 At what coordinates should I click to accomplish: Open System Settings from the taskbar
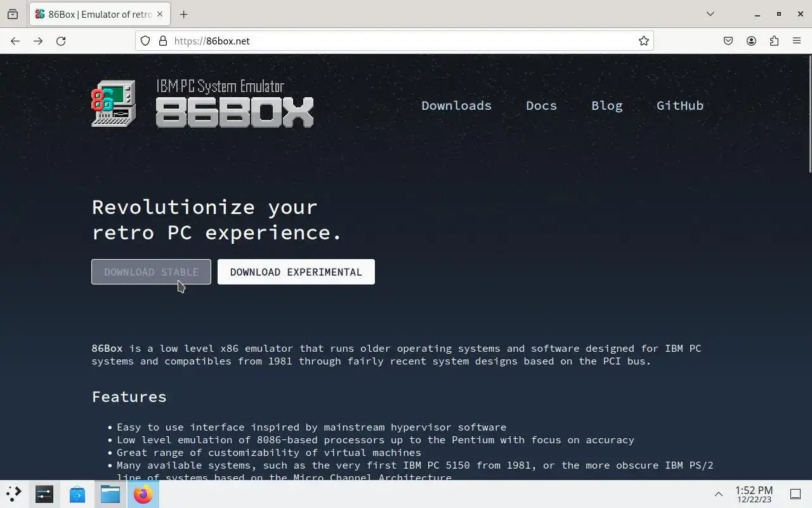tap(44, 494)
